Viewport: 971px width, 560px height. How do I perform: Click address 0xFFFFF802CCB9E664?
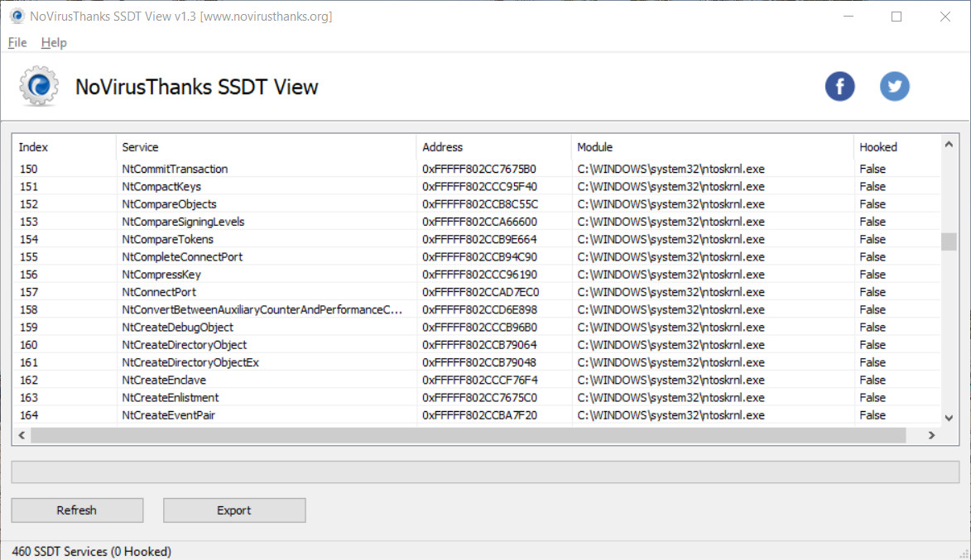pyautogui.click(x=479, y=240)
